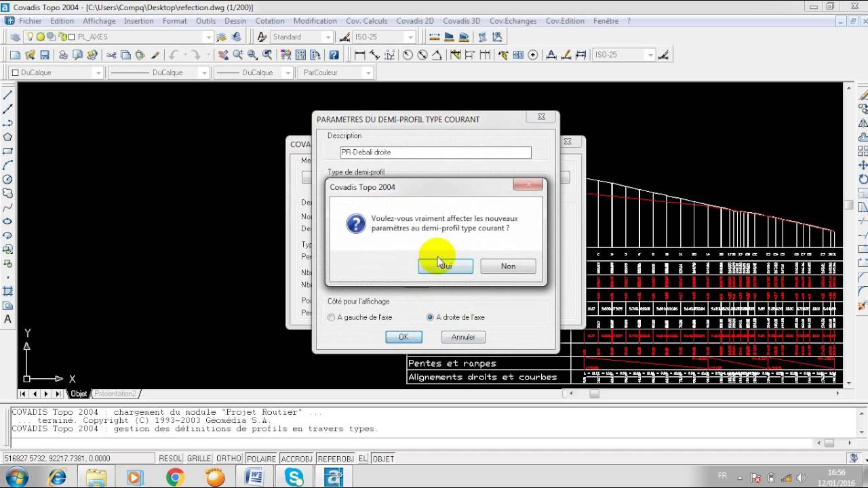The height and width of the screenshot is (488, 868).
Task: Click the Cut scissors icon
Action: (111, 55)
